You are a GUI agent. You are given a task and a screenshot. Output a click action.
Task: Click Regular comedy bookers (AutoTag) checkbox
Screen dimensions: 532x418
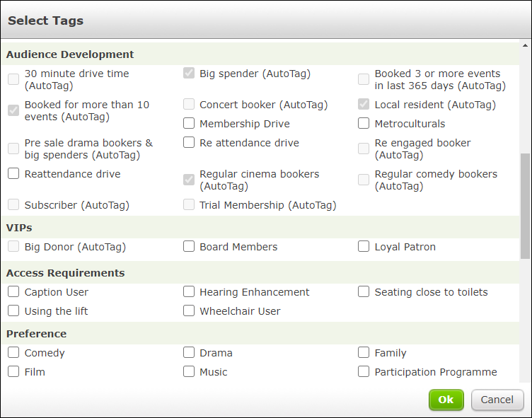[364, 180]
